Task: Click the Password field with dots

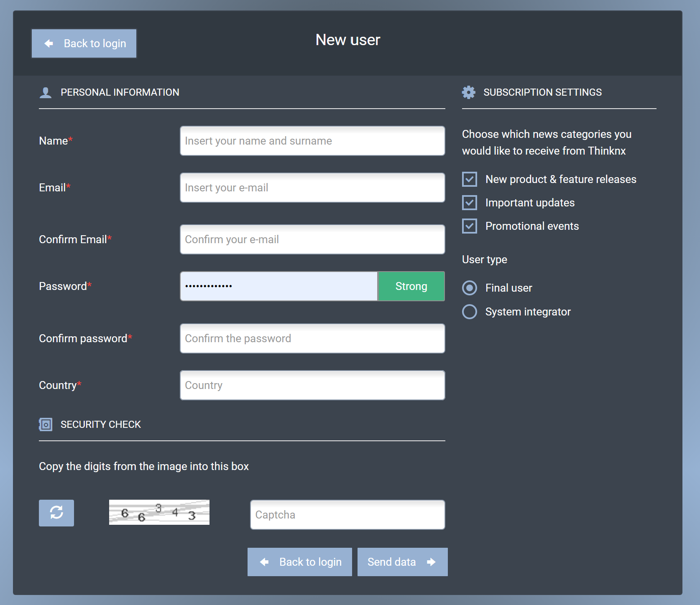Action: click(279, 286)
